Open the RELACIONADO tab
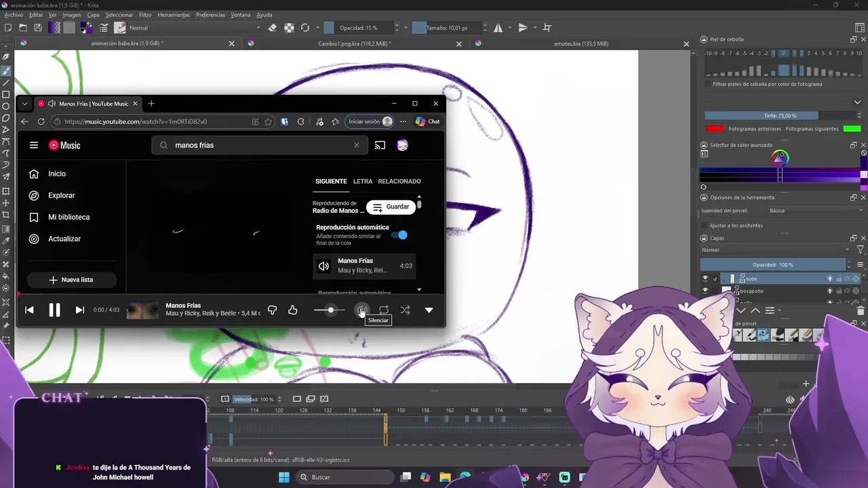Screen dimensions: 868x488 [399, 181]
